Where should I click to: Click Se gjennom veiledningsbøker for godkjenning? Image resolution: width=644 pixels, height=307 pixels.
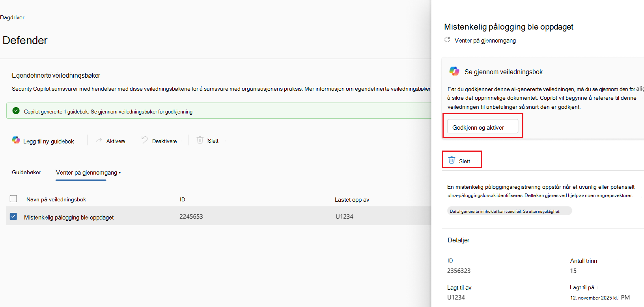tap(142, 112)
